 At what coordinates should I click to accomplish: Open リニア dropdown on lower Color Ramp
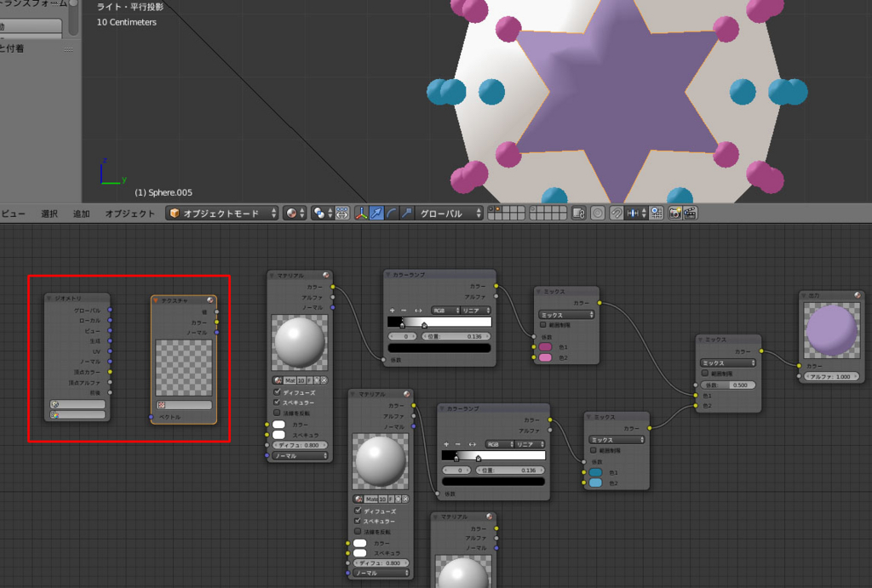point(530,444)
